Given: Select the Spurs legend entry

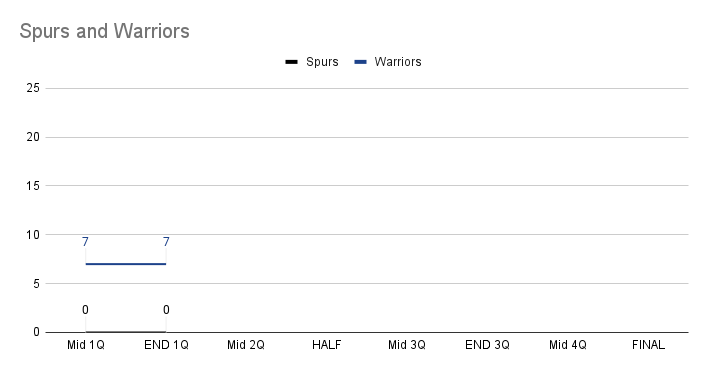Looking at the screenshot, I should click(x=312, y=62).
